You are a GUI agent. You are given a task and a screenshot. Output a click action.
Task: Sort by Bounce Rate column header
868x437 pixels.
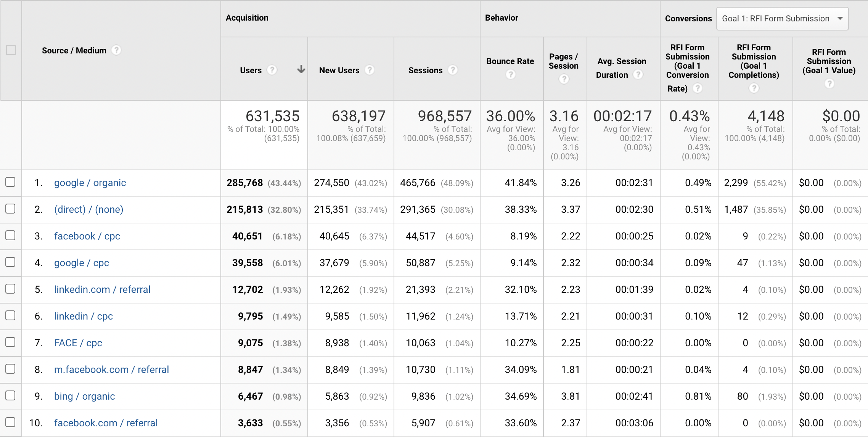coord(510,61)
